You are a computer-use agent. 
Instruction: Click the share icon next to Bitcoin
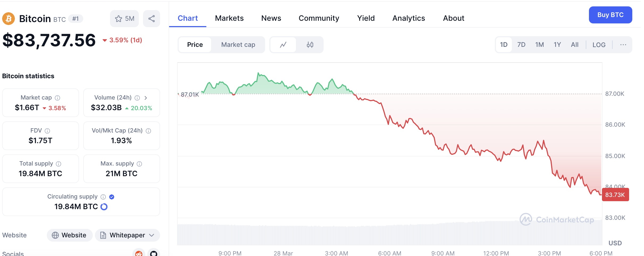(151, 19)
